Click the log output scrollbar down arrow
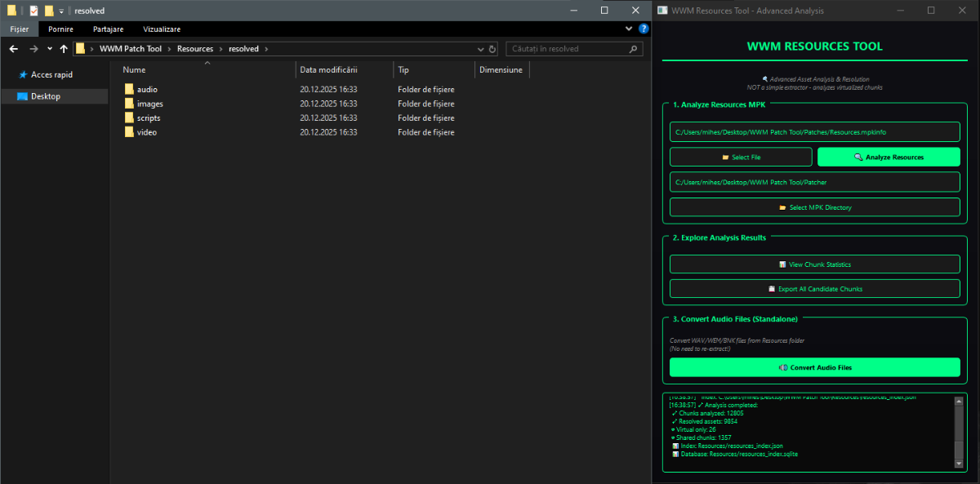Screen dimensions: 980x484 pyautogui.click(x=959, y=464)
